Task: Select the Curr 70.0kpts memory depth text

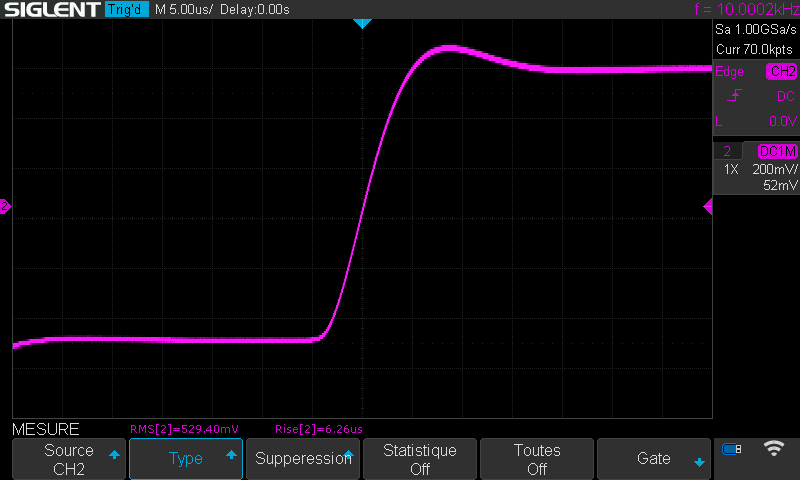Action: pos(754,49)
